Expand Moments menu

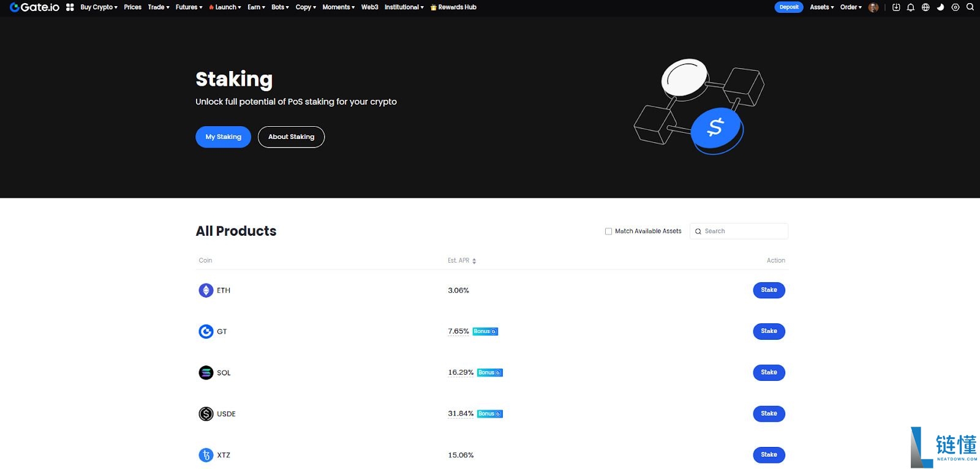click(339, 7)
